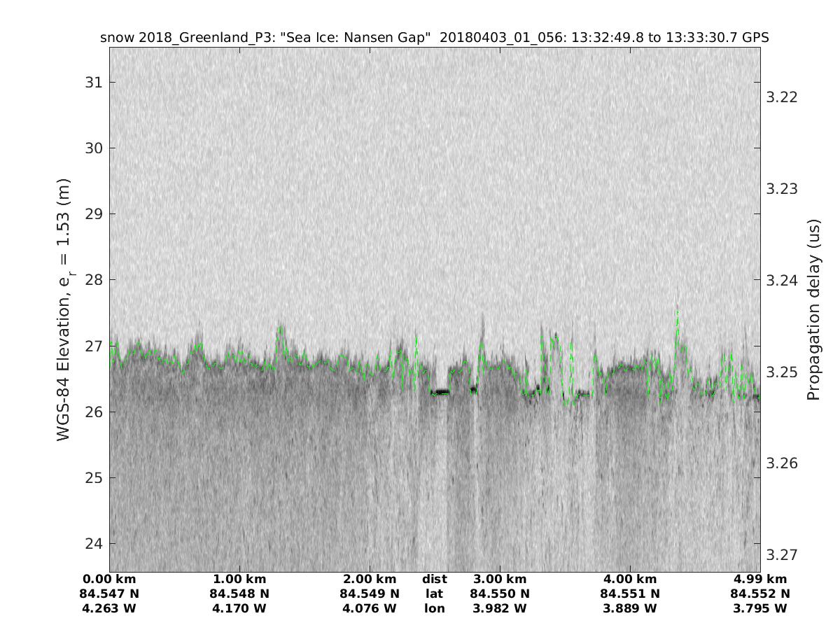
Task: Select the 24 elevation tick label
Action: (92, 544)
